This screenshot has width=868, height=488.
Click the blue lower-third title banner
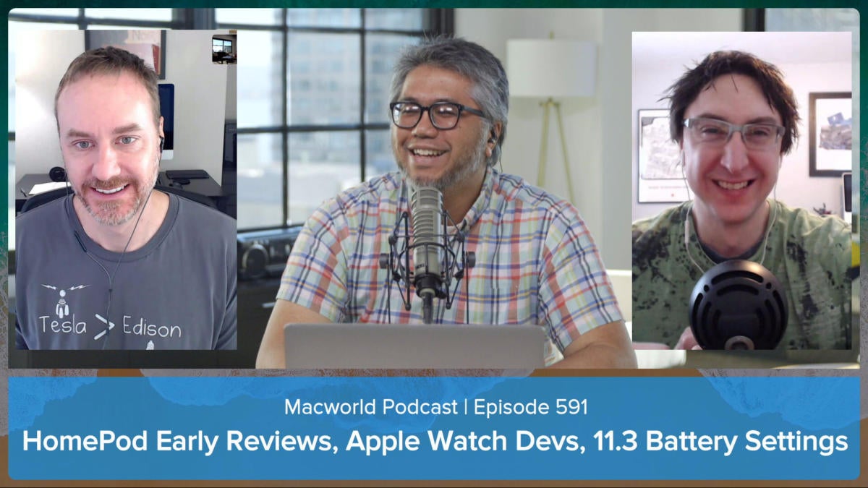pos(434,427)
